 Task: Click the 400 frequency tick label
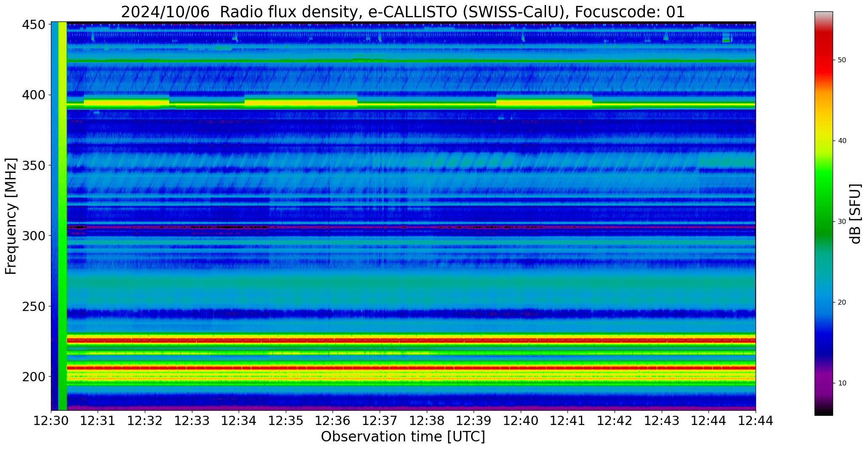click(x=33, y=95)
